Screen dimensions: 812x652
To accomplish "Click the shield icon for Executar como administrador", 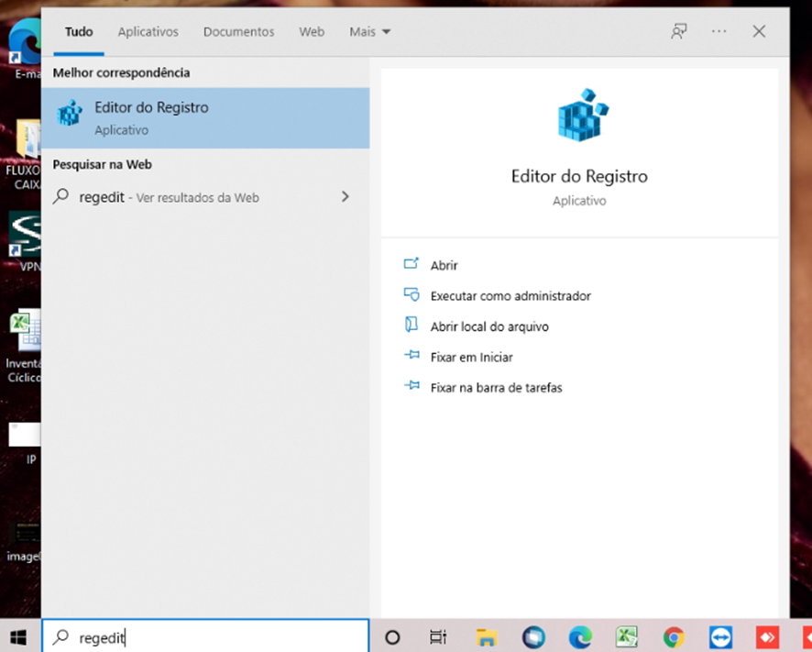I will click(x=411, y=295).
